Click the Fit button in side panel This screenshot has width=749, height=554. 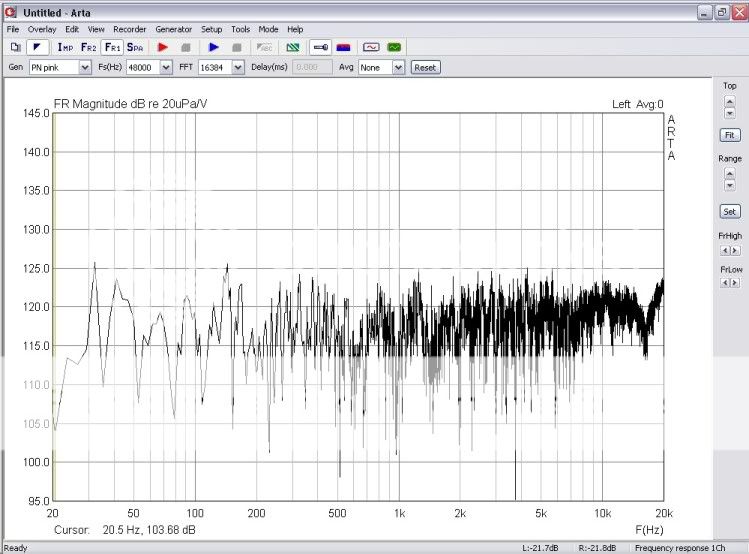[729, 134]
